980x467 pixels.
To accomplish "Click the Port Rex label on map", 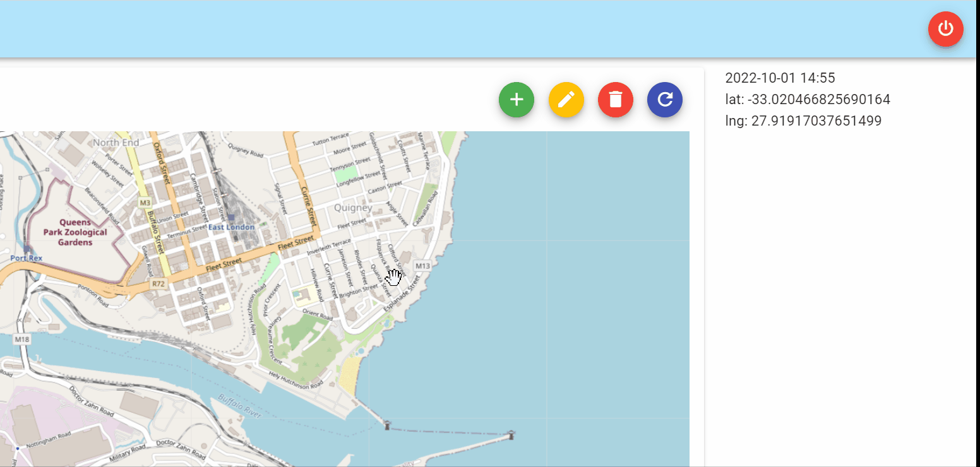I will coord(27,258).
